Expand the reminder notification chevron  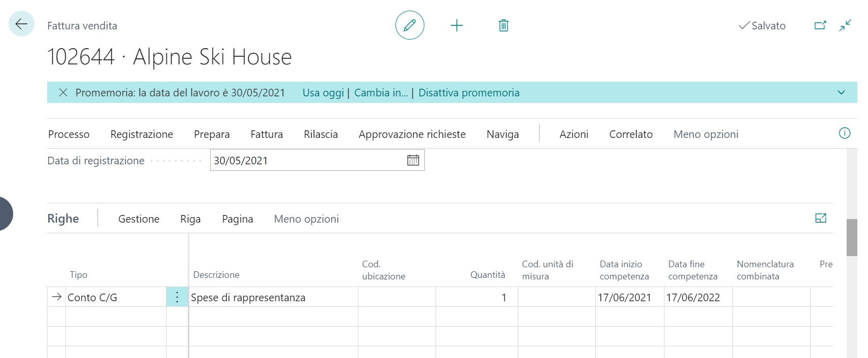[841, 93]
